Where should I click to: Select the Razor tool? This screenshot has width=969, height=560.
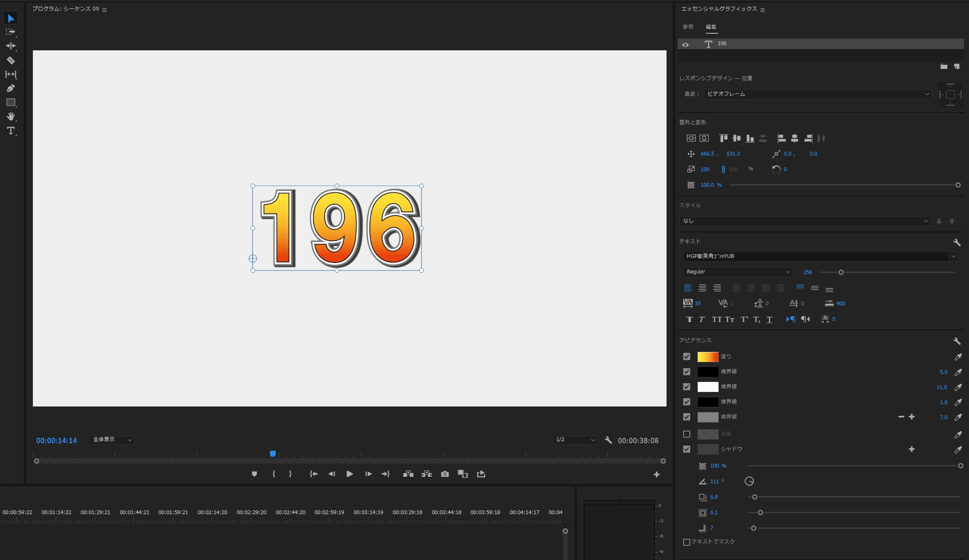pyautogui.click(x=11, y=60)
